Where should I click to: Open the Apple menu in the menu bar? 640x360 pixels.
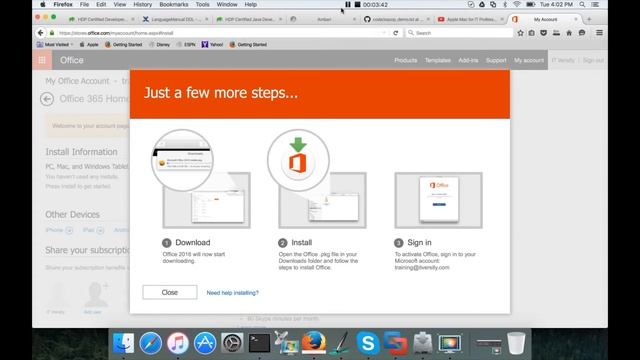pyautogui.click(x=43, y=4)
